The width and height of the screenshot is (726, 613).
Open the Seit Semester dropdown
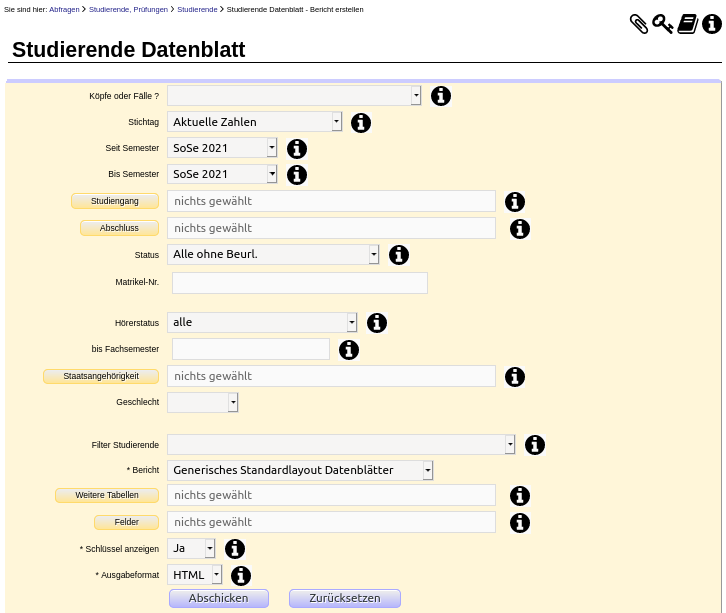pyautogui.click(x=222, y=148)
